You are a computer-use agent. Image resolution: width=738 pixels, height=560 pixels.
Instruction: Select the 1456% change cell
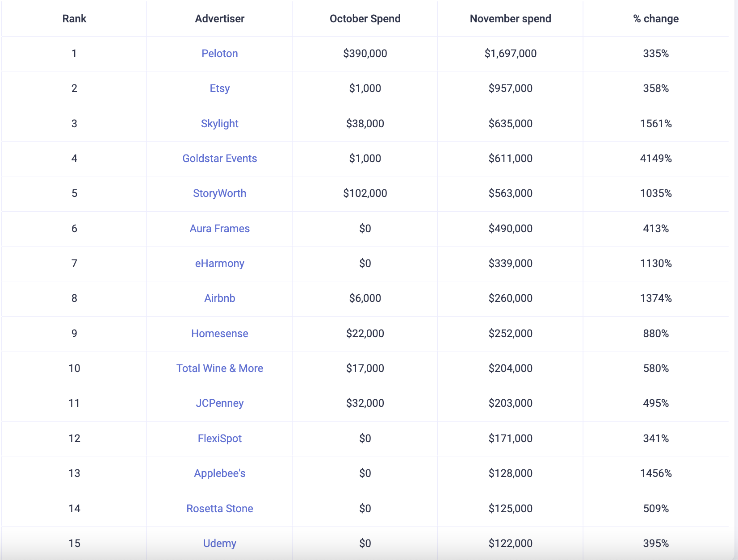point(656,473)
